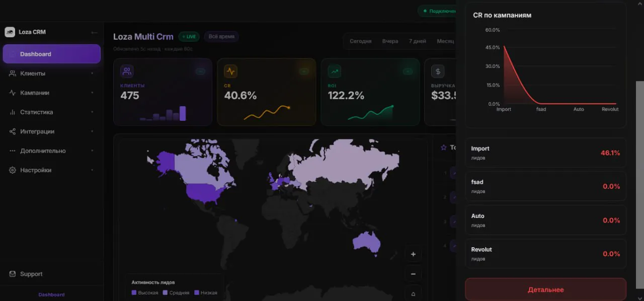
Task: Click the scrollbar up arrow
Action: pos(639,4)
